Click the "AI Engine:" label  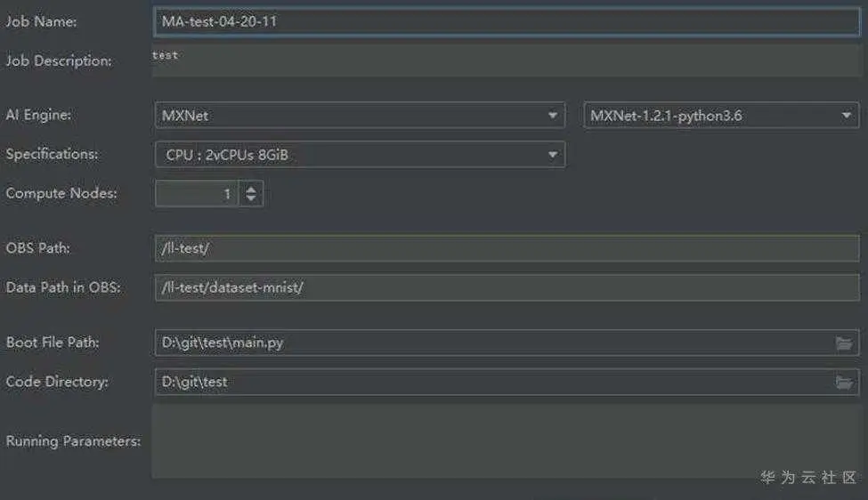pos(38,115)
